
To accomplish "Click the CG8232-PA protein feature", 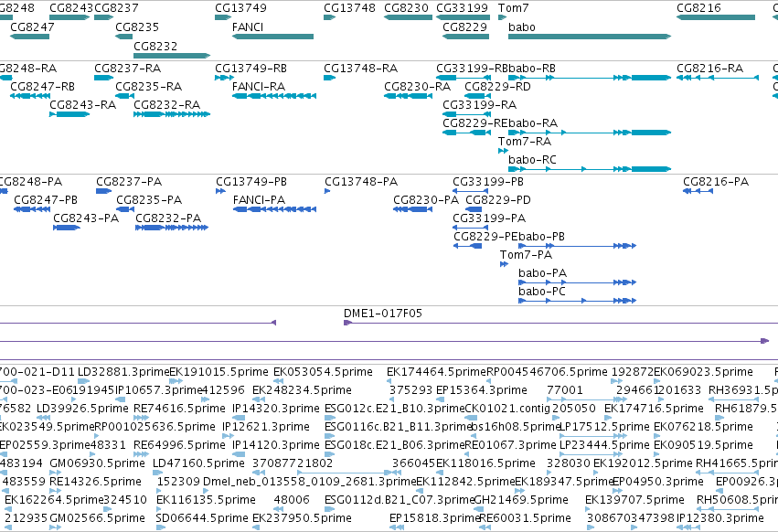I will pos(172,228).
